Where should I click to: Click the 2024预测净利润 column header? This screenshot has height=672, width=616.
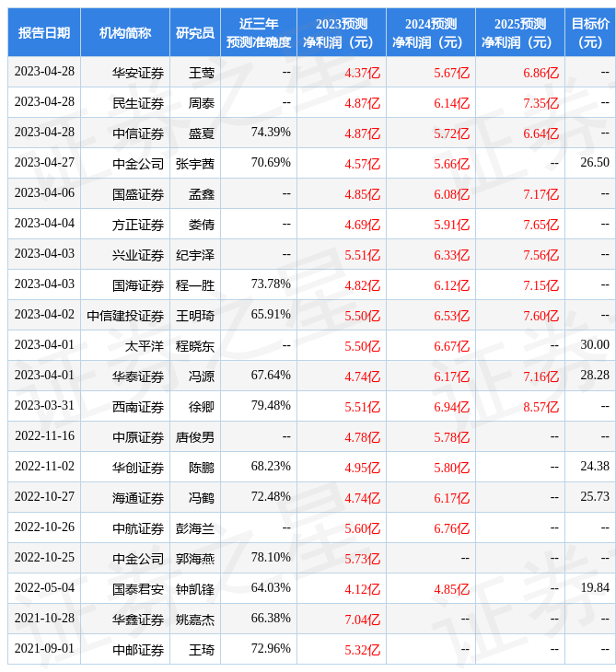point(430,32)
